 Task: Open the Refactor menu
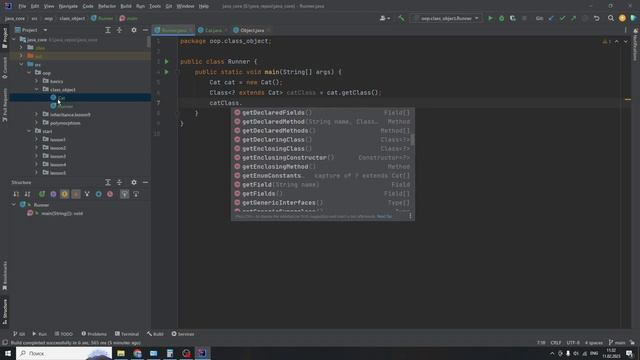pyautogui.click(x=107, y=6)
